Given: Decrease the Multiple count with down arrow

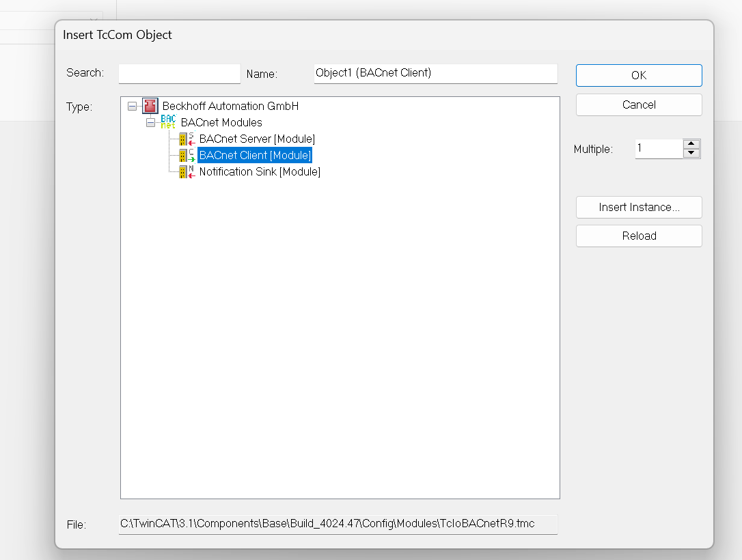Looking at the screenshot, I should click(x=691, y=153).
